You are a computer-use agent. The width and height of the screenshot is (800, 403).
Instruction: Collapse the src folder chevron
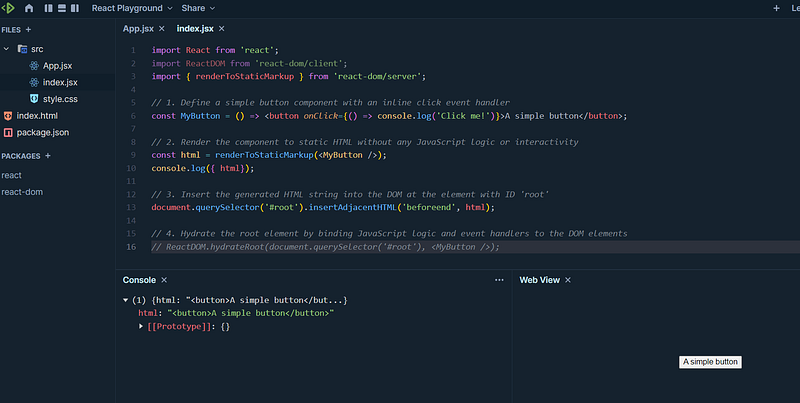[6, 49]
